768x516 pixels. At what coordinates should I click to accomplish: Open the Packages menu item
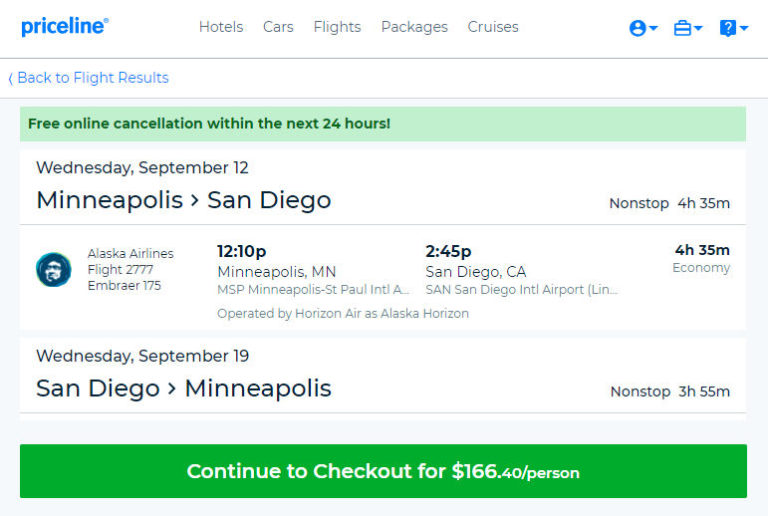coord(414,27)
